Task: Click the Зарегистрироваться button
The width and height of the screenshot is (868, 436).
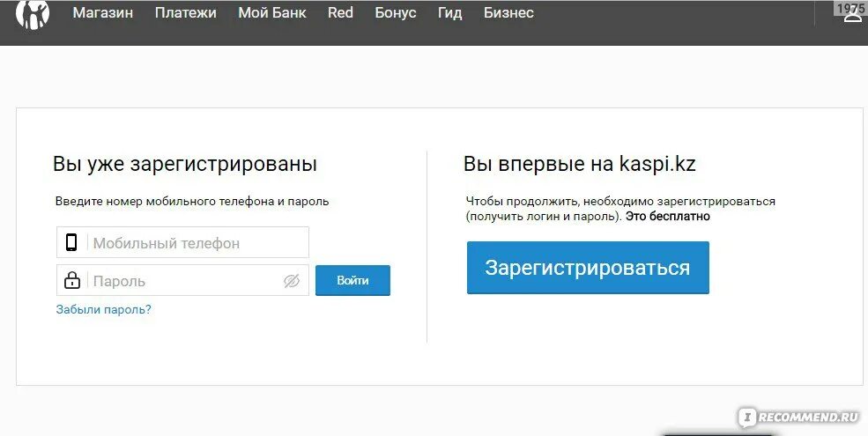Action: (588, 267)
